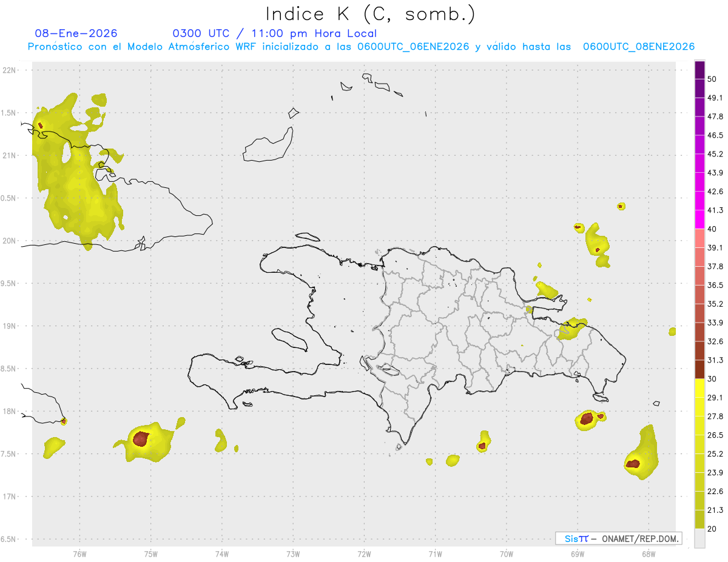728x562 pixels.
Task: Click the colorbar value "41.3"
Action: pos(715,210)
